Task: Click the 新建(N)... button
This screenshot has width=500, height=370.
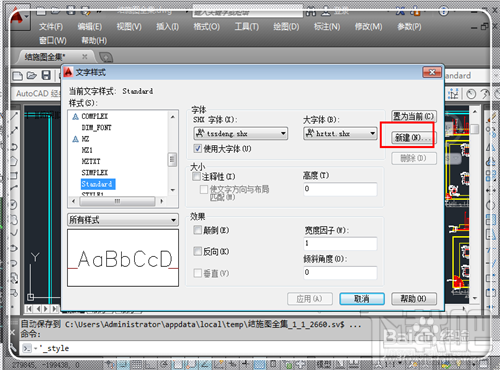Action: (413, 137)
